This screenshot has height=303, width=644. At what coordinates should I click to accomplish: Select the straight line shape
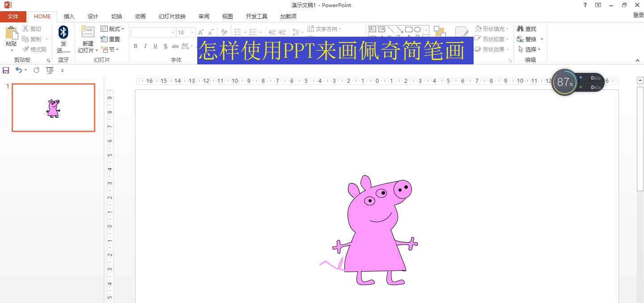tap(390, 30)
